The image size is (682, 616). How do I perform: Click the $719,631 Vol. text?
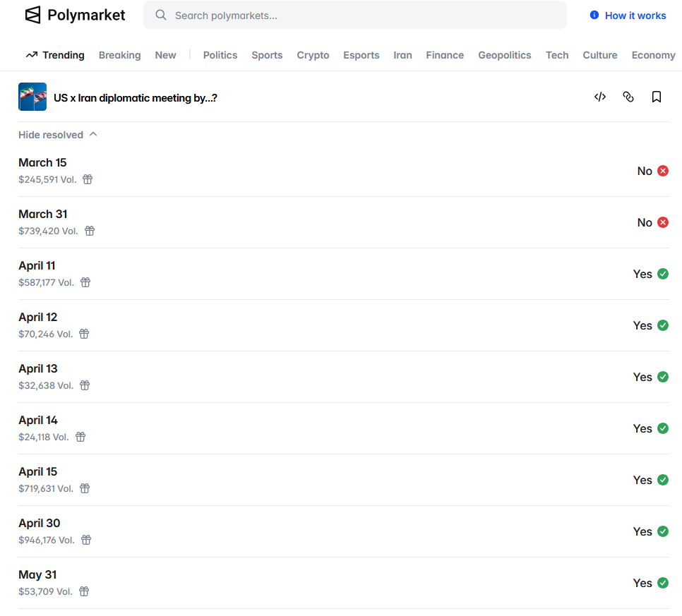[x=46, y=488]
